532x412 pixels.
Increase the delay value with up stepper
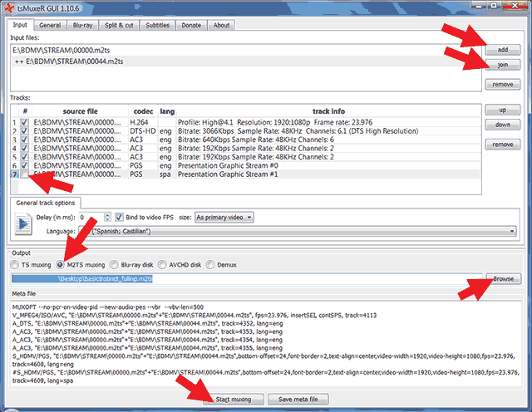[x=107, y=215]
